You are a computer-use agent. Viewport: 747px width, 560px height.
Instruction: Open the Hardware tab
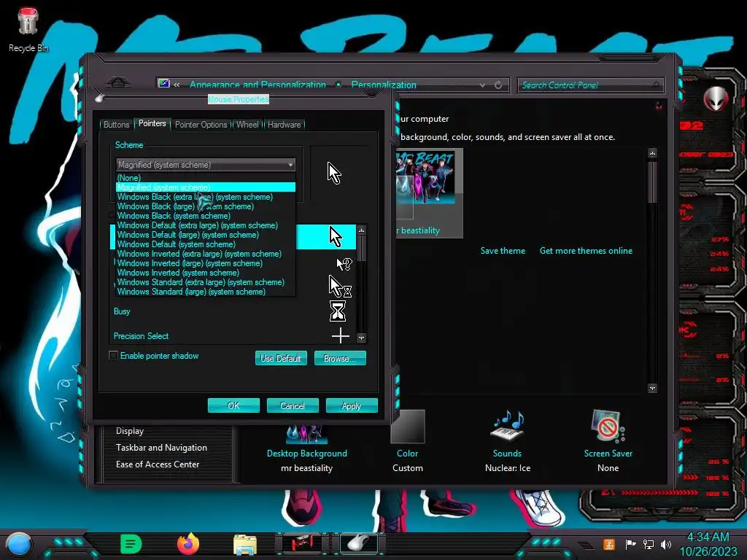tap(284, 125)
